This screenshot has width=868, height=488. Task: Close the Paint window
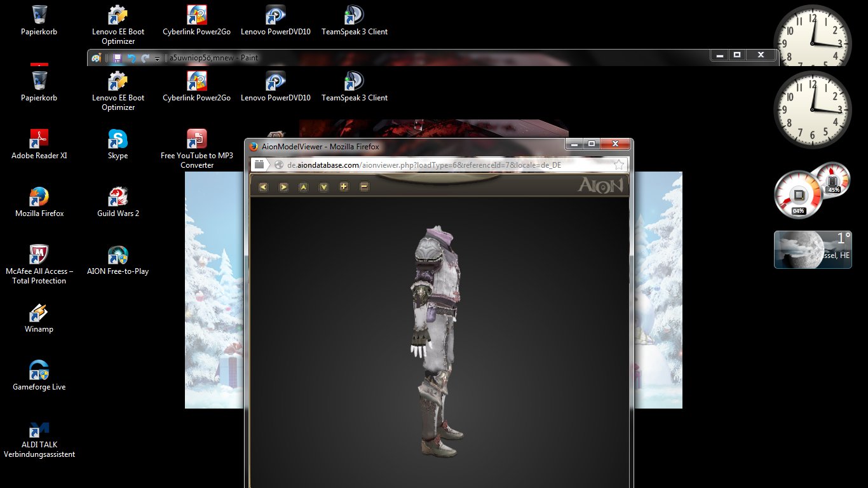tap(761, 55)
